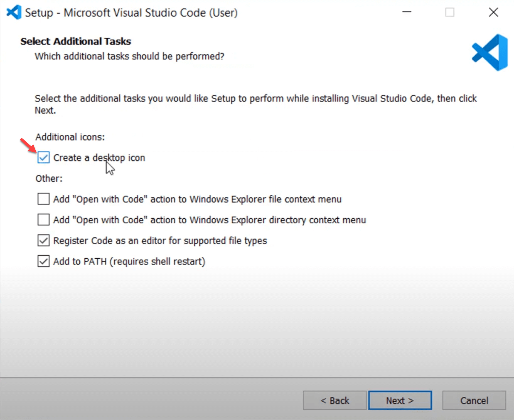Click the red arrow annotation
514x420 pixels.
click(28, 145)
